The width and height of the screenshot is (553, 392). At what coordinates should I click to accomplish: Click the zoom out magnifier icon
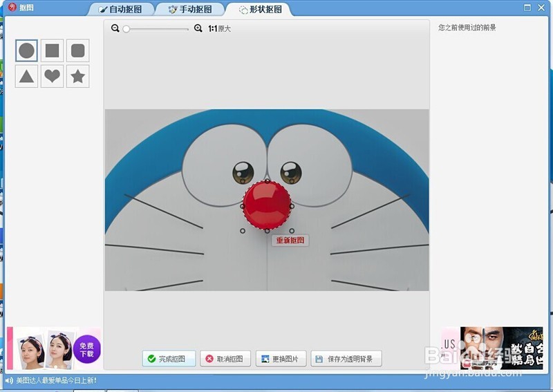point(115,28)
